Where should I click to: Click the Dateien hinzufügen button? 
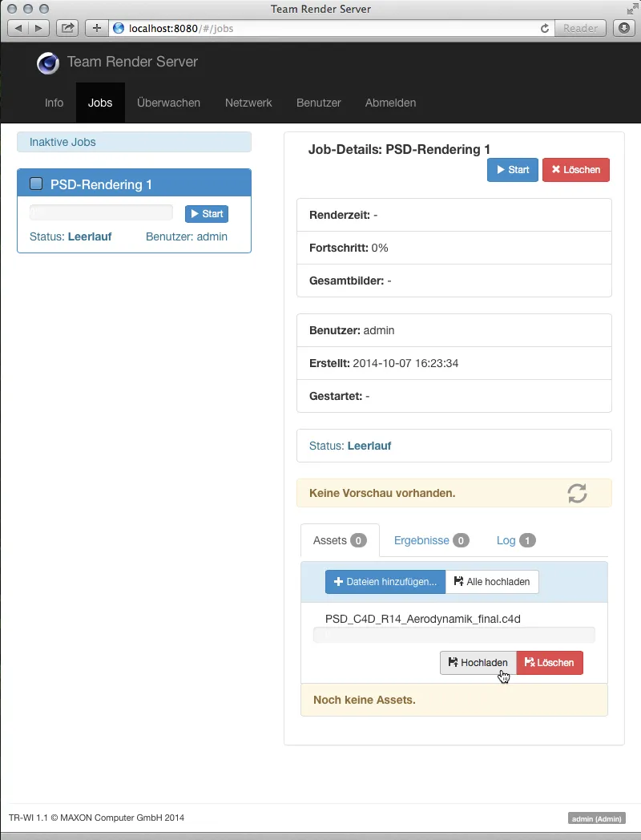(385, 582)
